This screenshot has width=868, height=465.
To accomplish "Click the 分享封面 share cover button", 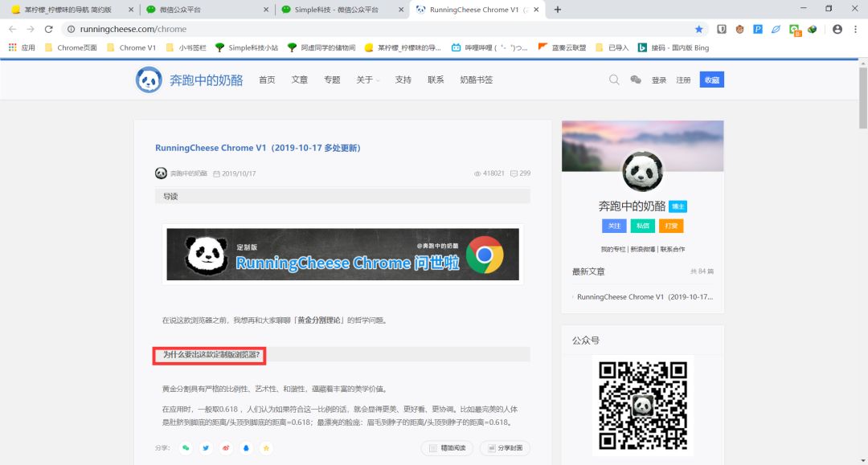I will coord(505,448).
